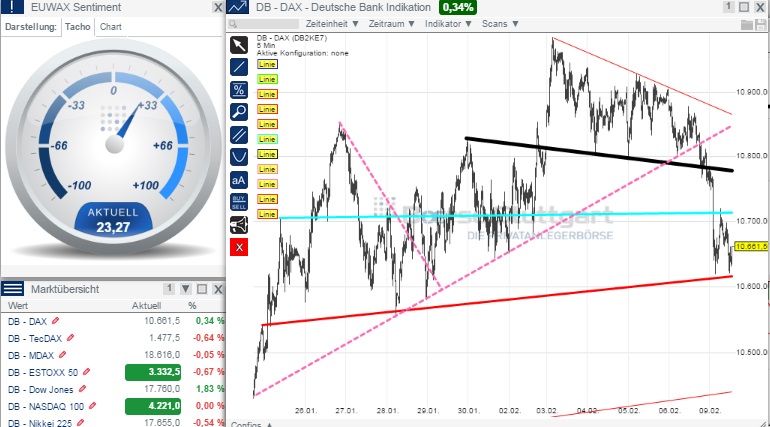Click the red X delete drawings button
Screen dimensions: 770x427
pos(239,247)
